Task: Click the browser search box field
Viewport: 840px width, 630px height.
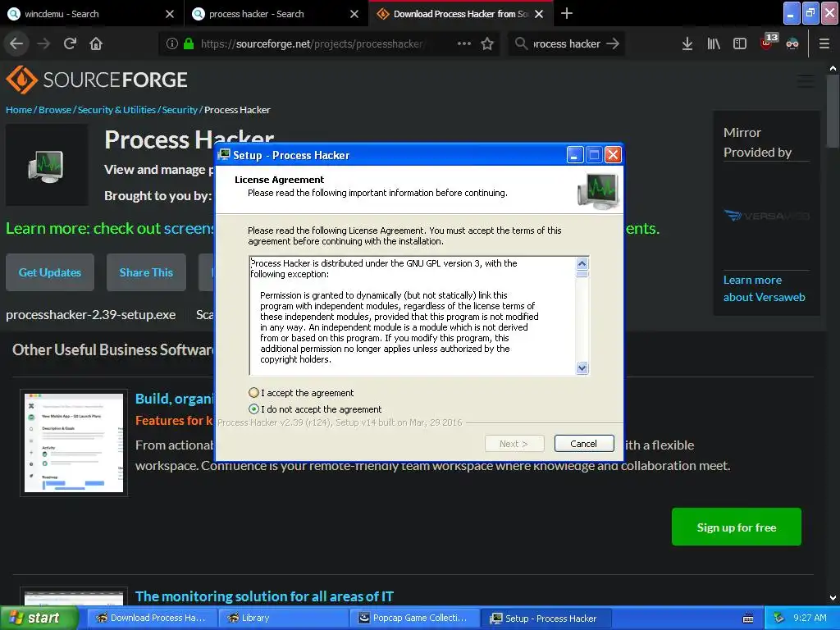Action: (x=567, y=43)
